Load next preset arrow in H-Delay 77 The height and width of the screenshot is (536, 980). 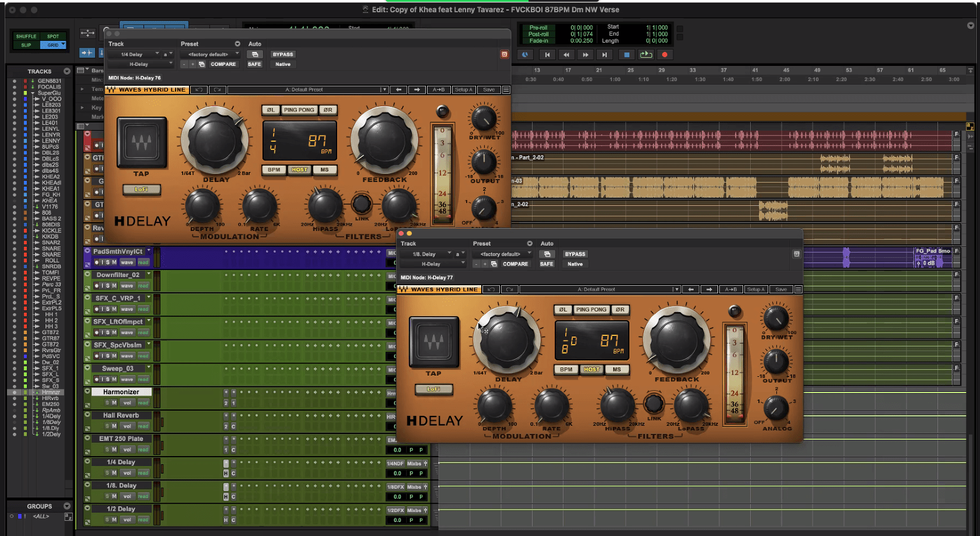[x=709, y=289]
